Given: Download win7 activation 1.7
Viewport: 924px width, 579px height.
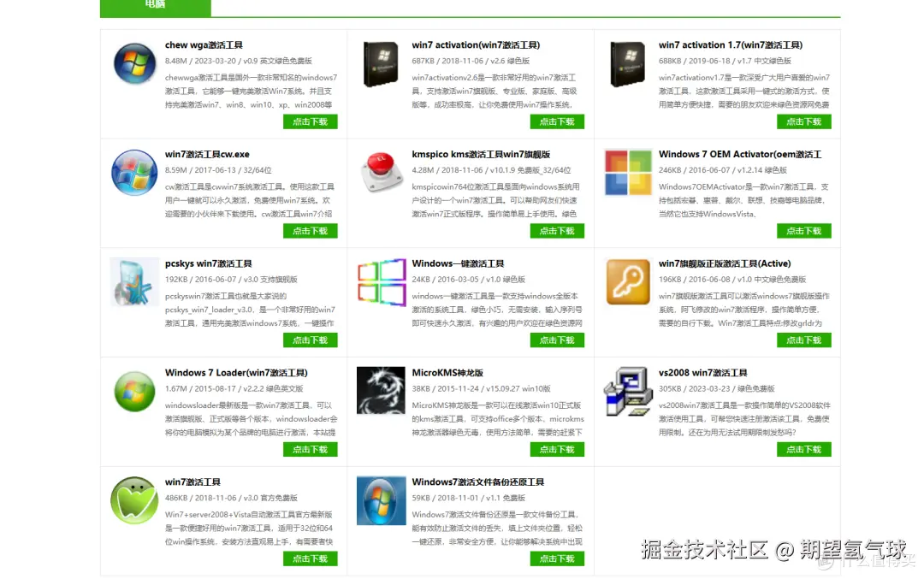Looking at the screenshot, I should (803, 122).
